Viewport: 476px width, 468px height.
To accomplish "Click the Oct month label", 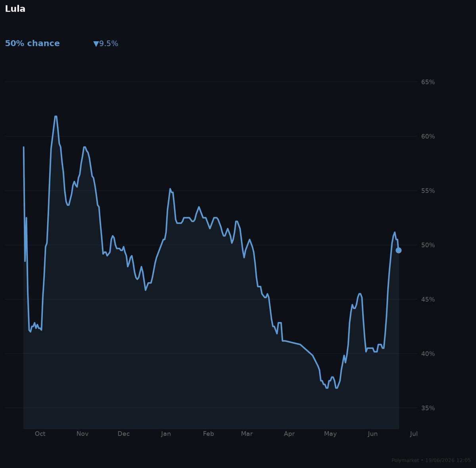I will [40, 434].
